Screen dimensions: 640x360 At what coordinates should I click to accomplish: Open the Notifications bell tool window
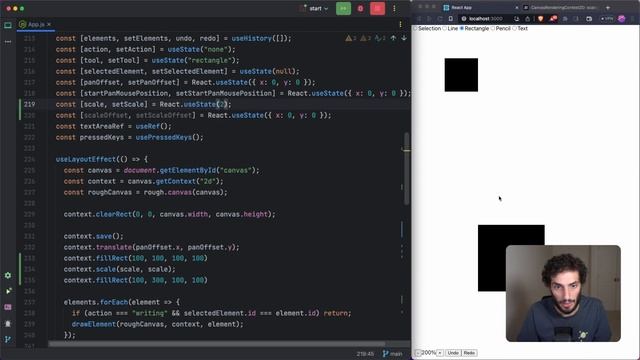(x=8, y=324)
